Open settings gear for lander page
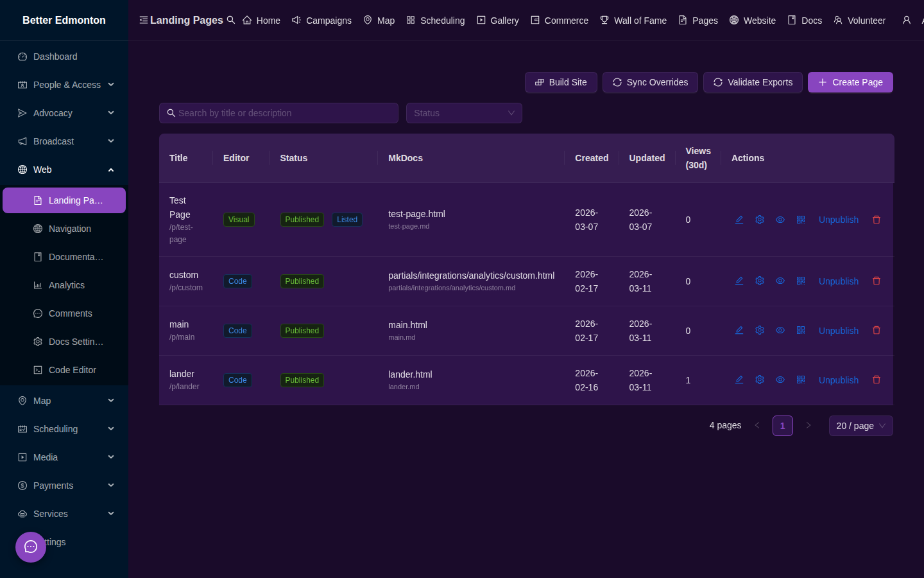 (760, 380)
